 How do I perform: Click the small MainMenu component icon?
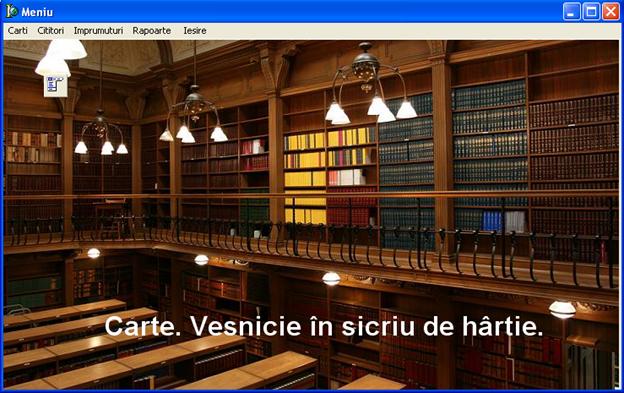tap(55, 85)
